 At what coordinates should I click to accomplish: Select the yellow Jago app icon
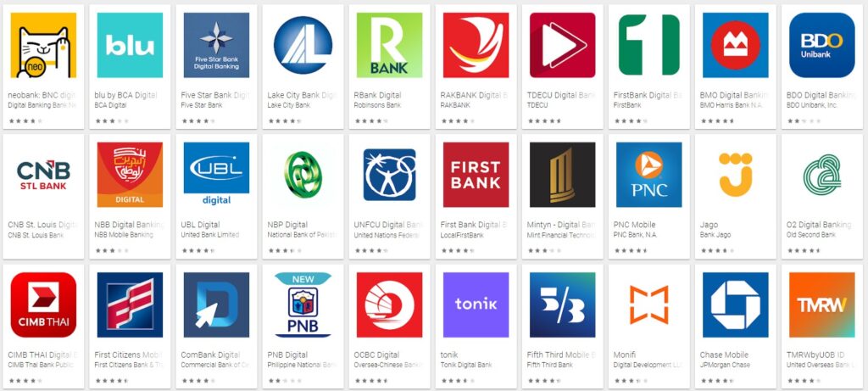click(736, 175)
